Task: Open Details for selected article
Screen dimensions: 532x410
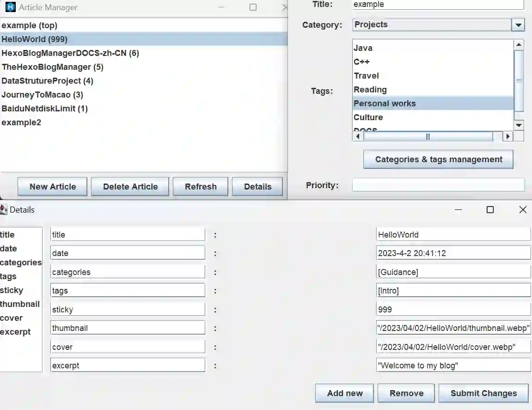Action: 257,187
